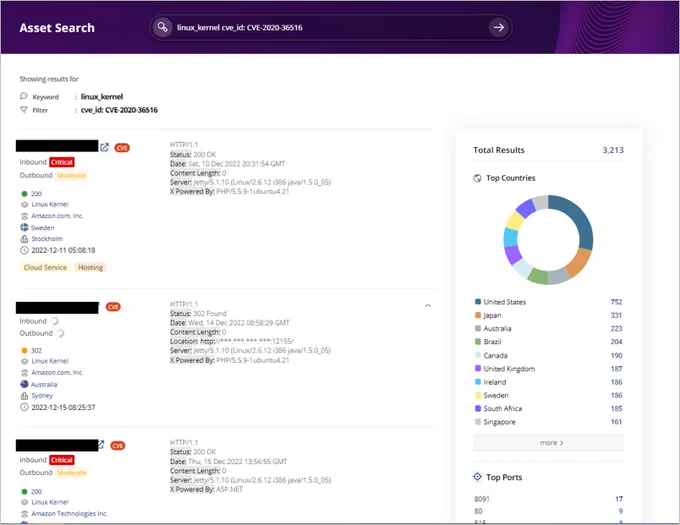Open external link icon of third result

tap(101, 444)
